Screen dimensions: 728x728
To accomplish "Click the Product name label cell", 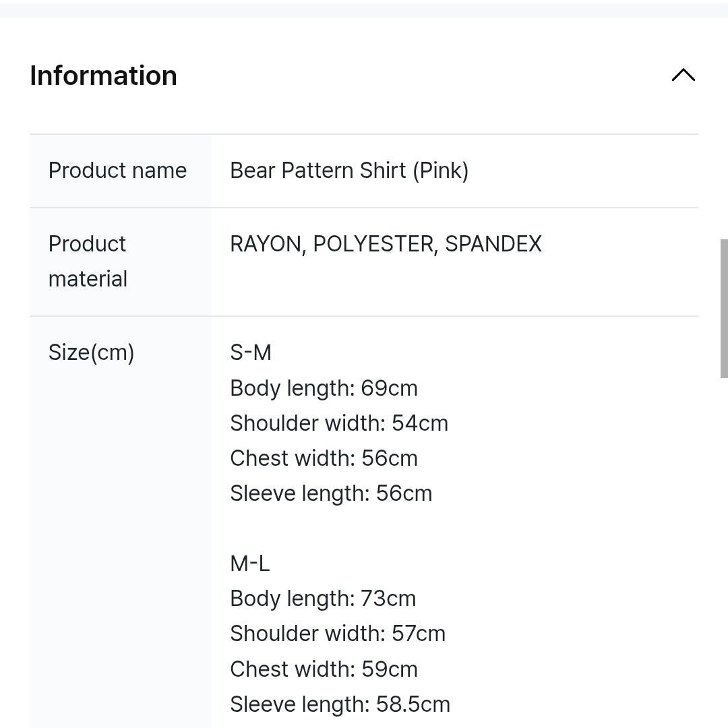I will click(118, 171).
